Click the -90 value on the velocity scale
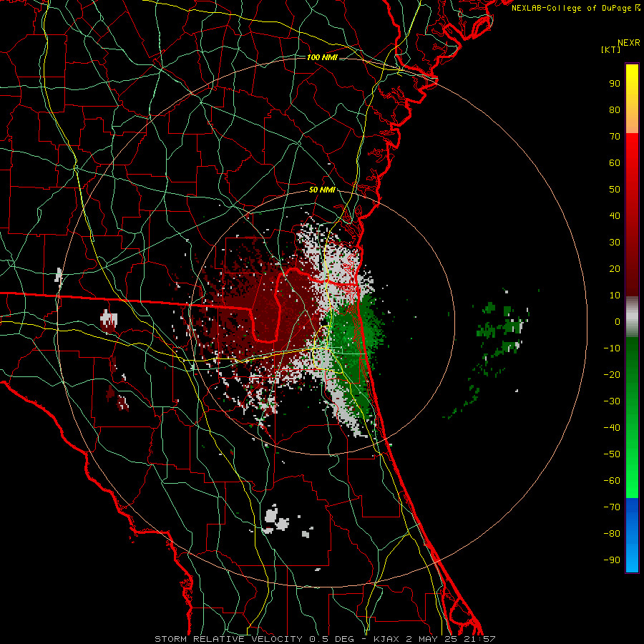The width and height of the screenshot is (644, 644). [612, 560]
